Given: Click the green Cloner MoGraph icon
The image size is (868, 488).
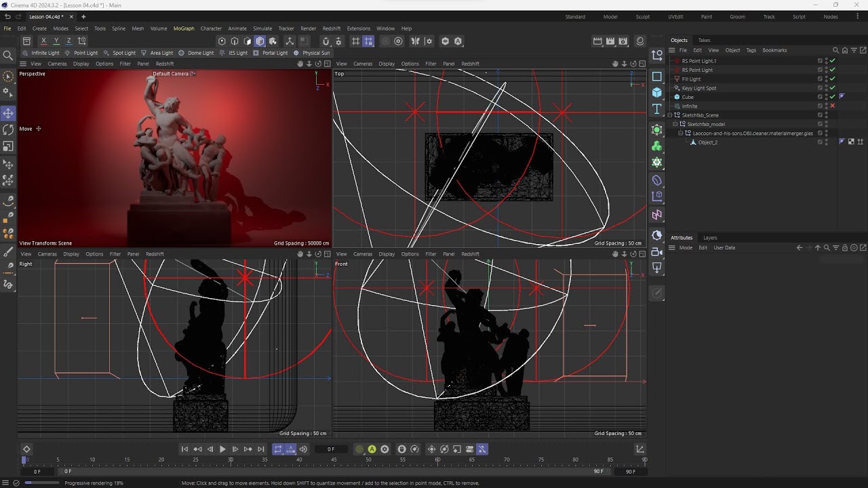Looking at the screenshot, I should coord(656,146).
